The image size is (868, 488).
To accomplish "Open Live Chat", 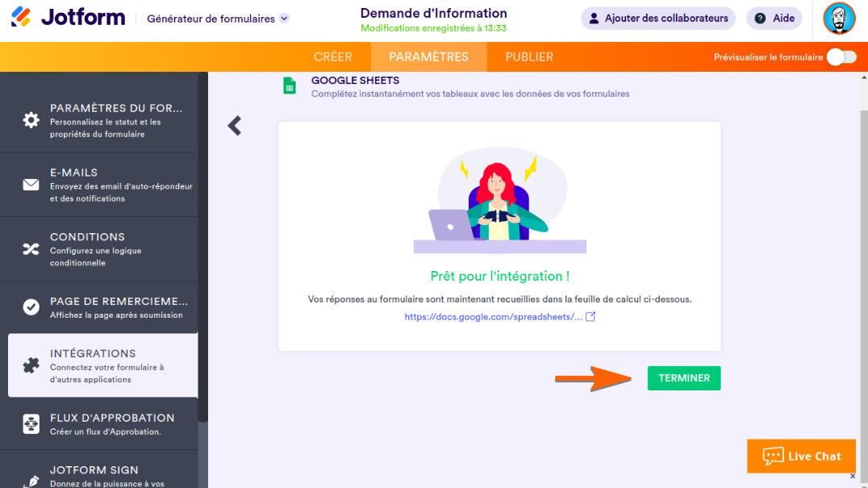I will coord(801,456).
